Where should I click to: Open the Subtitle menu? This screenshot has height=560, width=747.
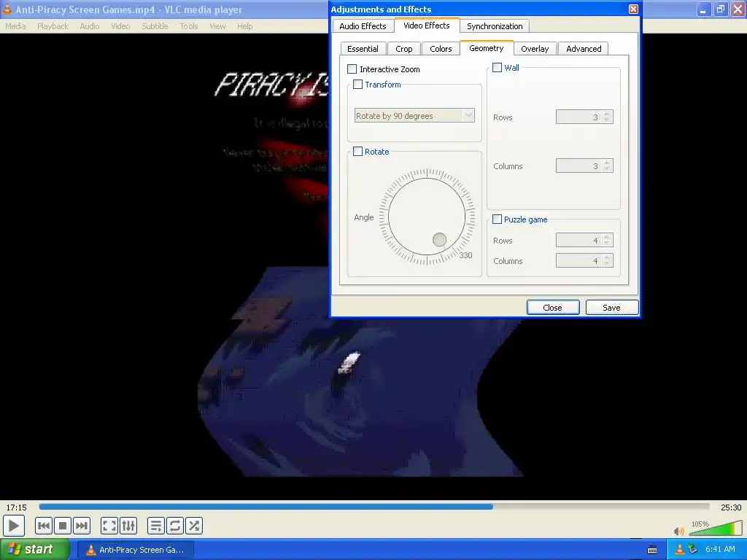click(155, 26)
